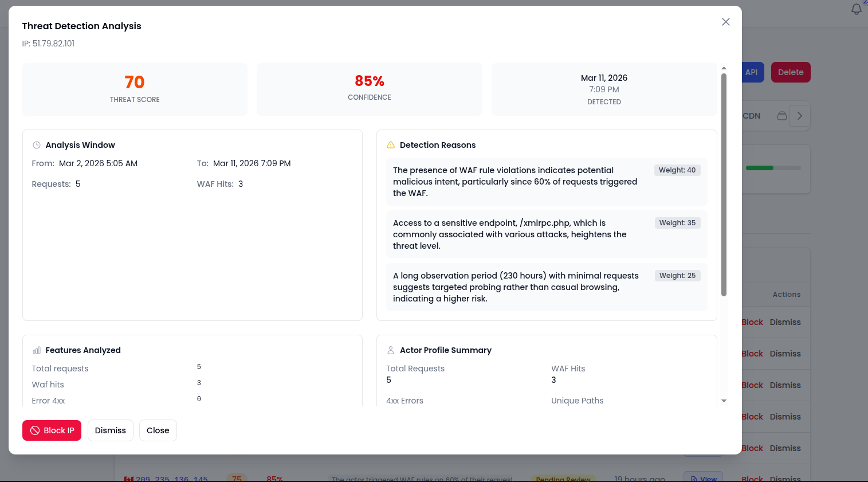Click the dialog's vertical scrollbar thumb
868x482 pixels.
point(724,185)
